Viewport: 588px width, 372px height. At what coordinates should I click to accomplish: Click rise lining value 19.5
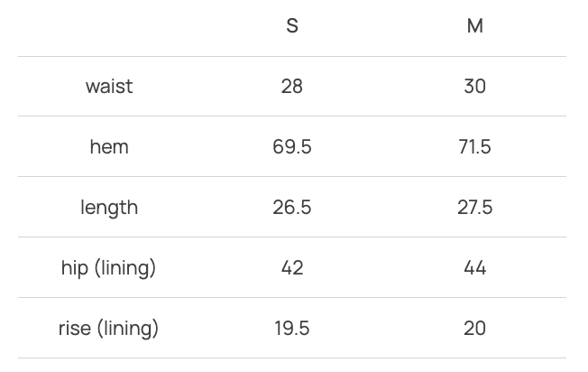(x=292, y=329)
